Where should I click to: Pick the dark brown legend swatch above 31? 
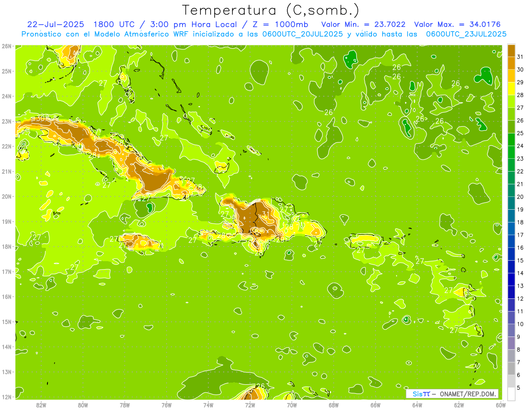tap(512, 51)
